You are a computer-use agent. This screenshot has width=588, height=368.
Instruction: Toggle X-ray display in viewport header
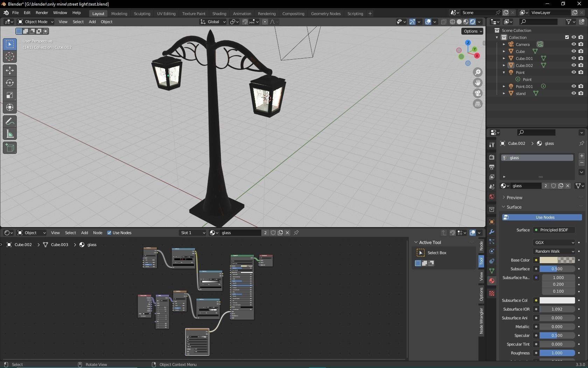point(443,22)
